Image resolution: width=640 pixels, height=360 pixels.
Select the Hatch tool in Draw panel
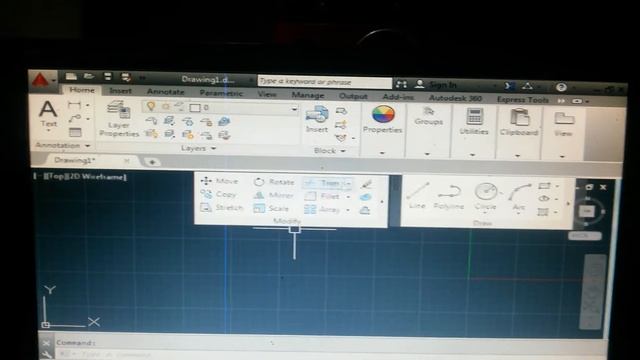[x=543, y=212]
